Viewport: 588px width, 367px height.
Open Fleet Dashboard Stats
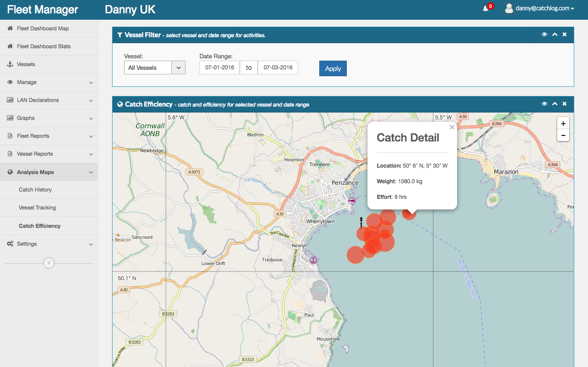[49, 46]
